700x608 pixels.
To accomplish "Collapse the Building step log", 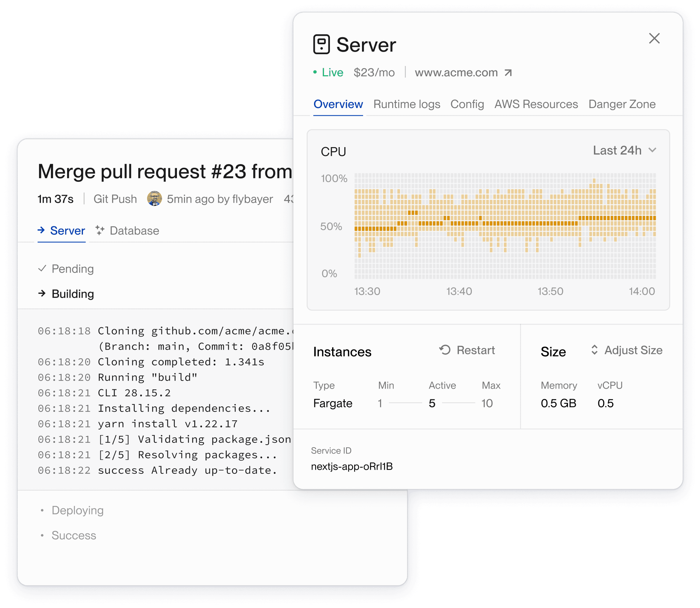I will [x=73, y=294].
